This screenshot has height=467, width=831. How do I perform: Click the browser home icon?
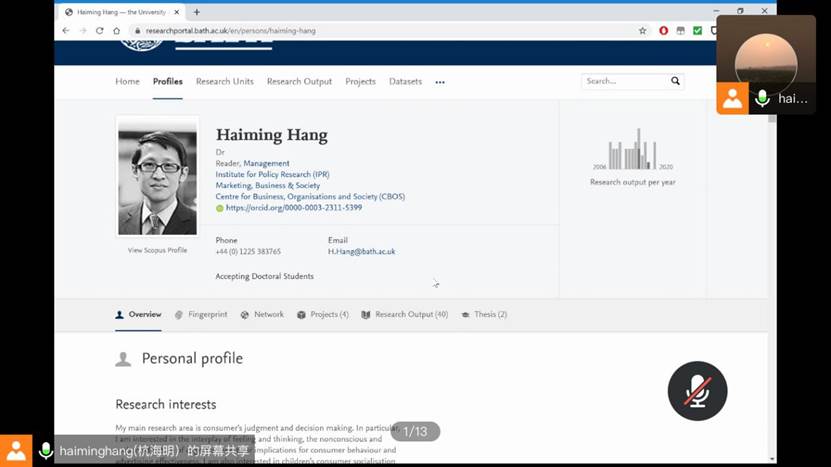pyautogui.click(x=116, y=31)
